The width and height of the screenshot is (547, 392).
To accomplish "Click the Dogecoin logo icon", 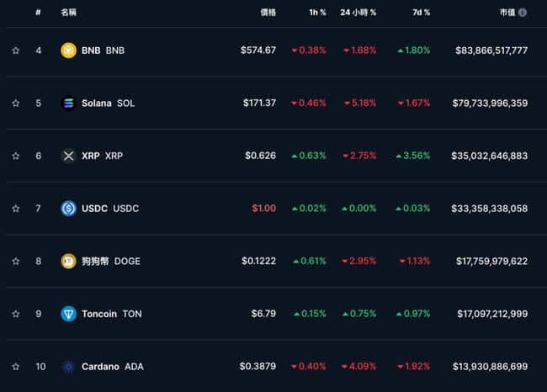I will pos(68,261).
